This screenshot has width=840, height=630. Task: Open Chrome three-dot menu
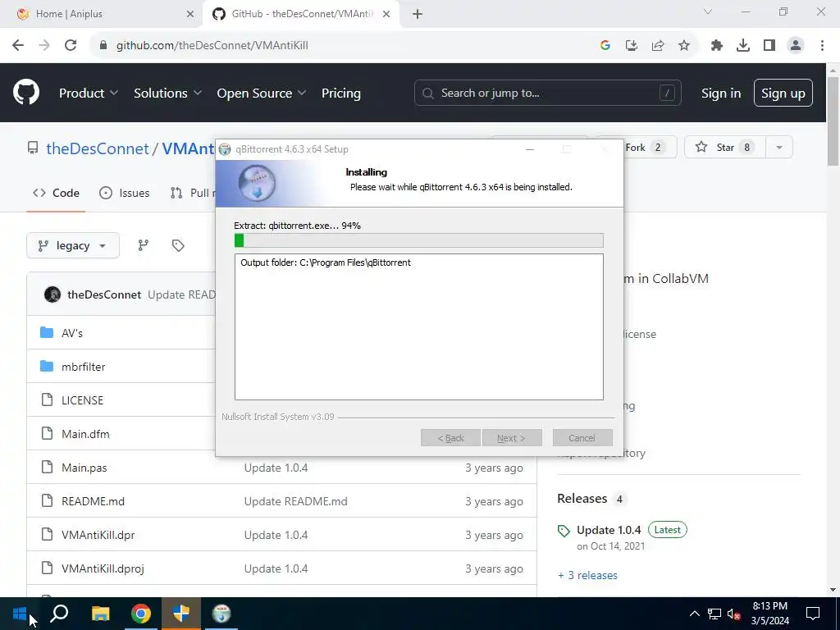[822, 46]
